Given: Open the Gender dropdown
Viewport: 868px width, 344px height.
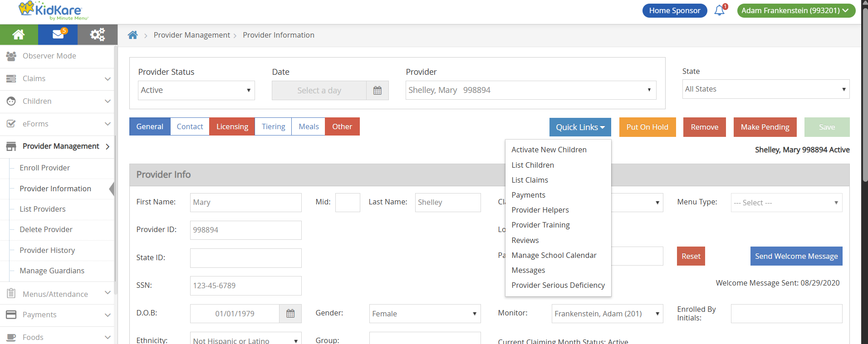Looking at the screenshot, I should (x=424, y=314).
